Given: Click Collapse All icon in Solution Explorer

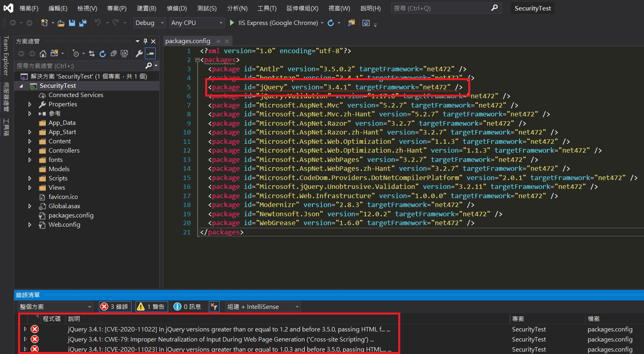Looking at the screenshot, I should (113, 54).
